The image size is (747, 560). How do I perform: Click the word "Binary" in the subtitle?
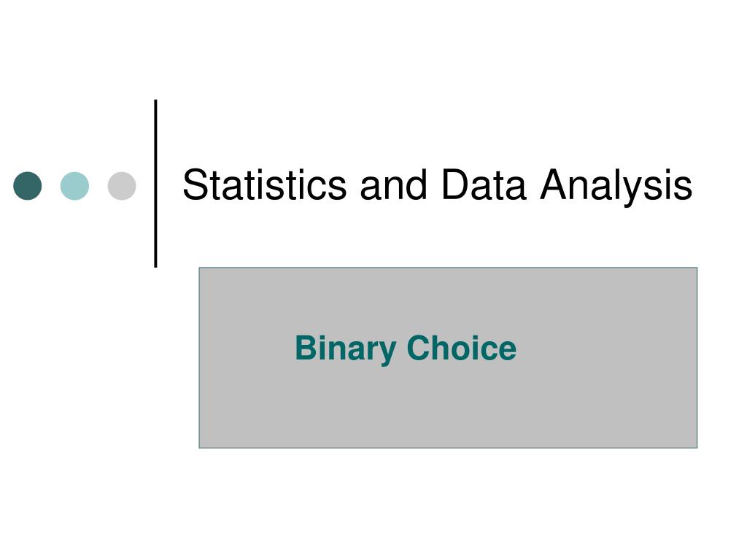coord(346,350)
